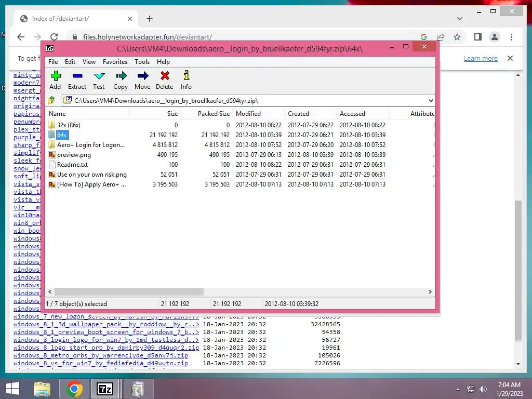Click the Delete red X icon

pos(165,75)
